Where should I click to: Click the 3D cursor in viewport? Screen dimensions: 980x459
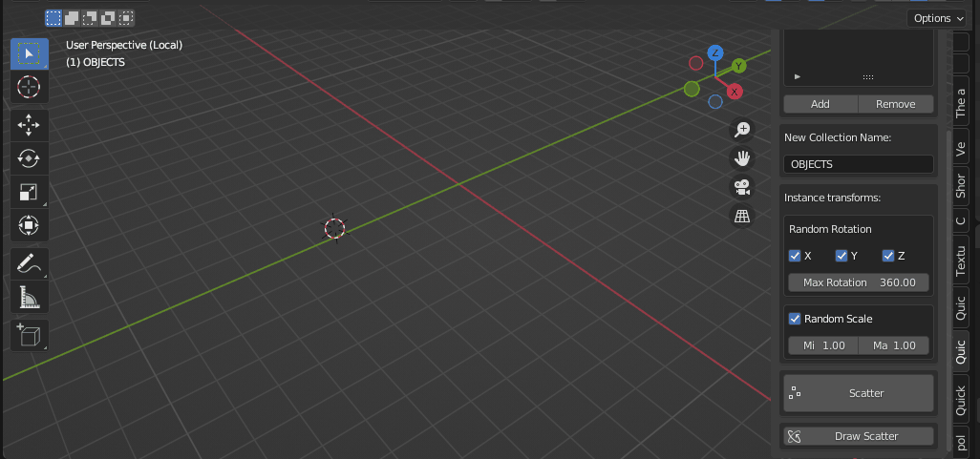[334, 229]
